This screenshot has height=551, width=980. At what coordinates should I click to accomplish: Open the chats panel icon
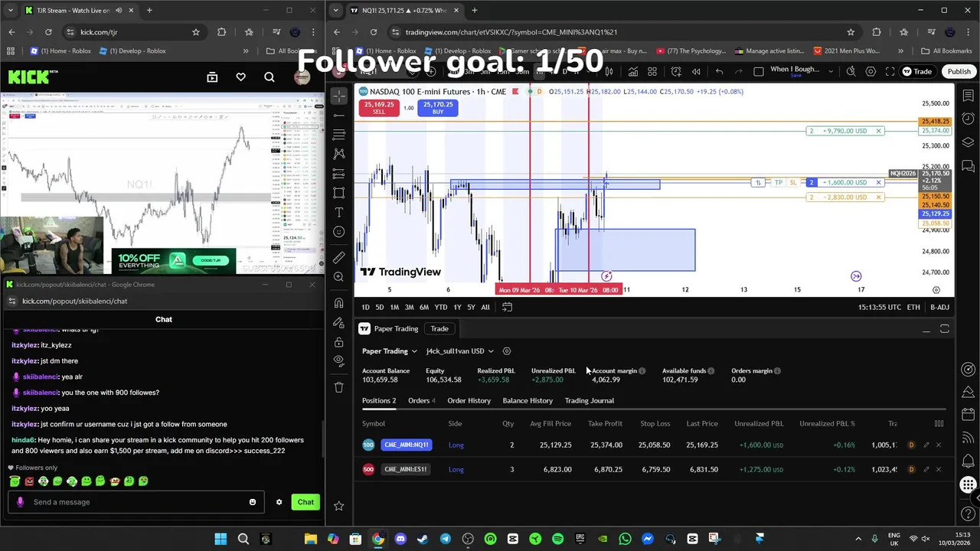969,166
